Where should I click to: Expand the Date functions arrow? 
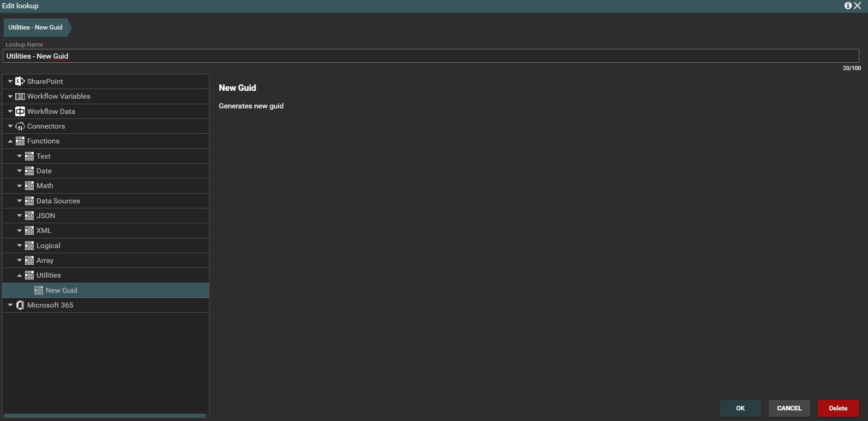(x=19, y=171)
